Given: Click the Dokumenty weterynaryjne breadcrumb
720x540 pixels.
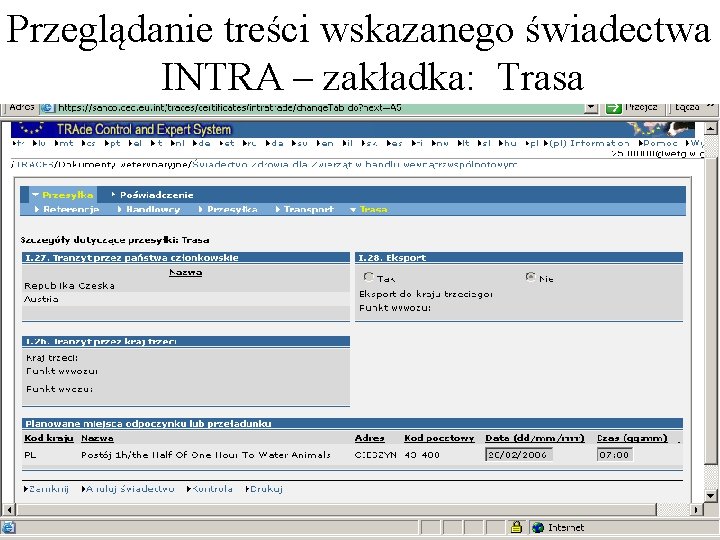Looking at the screenshot, I should [x=123, y=164].
